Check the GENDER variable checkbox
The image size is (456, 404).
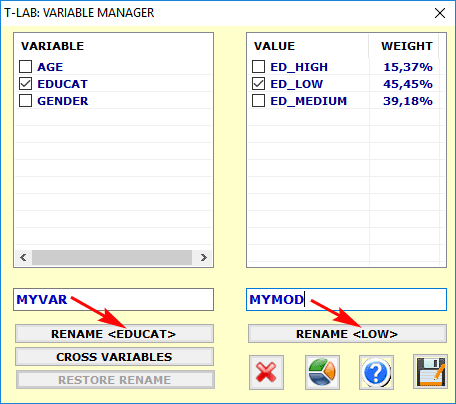[x=26, y=101]
